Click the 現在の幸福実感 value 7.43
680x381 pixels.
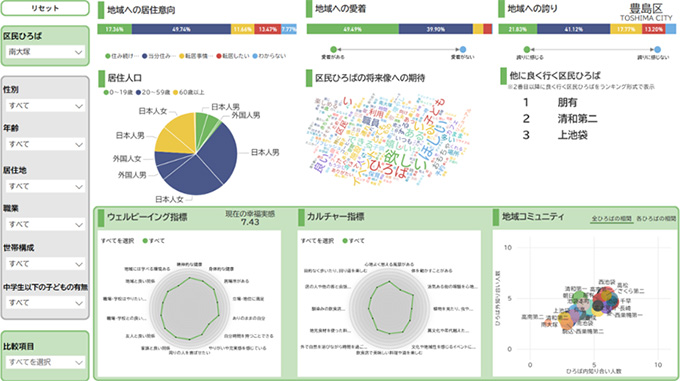coord(250,222)
